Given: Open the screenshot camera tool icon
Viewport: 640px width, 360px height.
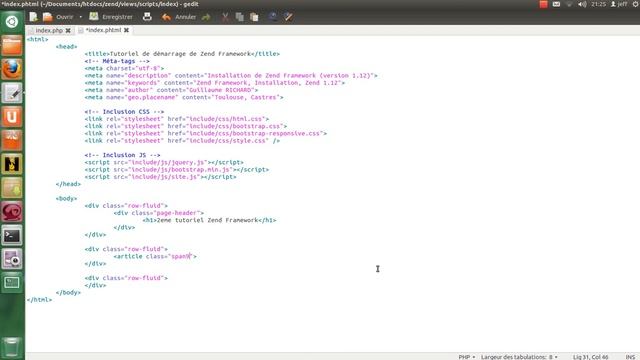Looking at the screenshot, I should 12,259.
